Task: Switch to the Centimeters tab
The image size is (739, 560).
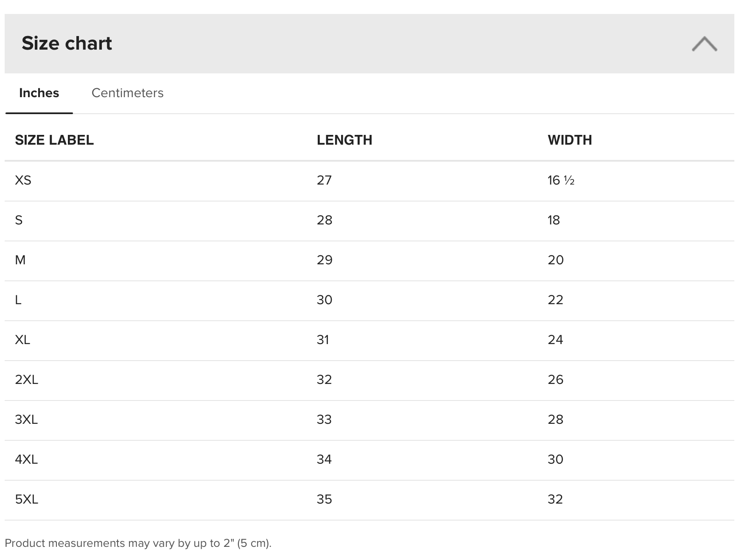Action: 127,93
